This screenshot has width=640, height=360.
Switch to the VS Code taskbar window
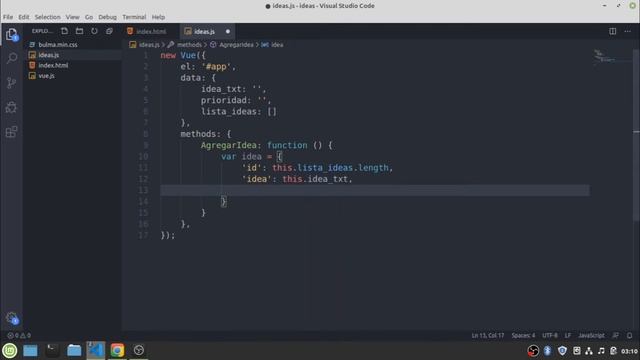point(96,351)
